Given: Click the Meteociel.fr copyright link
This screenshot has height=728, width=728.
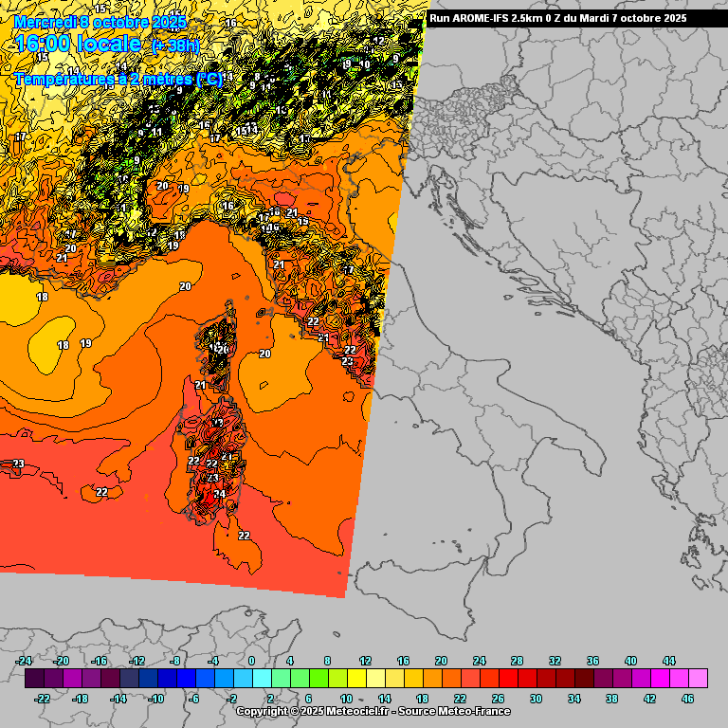Looking at the screenshot, I should [x=373, y=711].
